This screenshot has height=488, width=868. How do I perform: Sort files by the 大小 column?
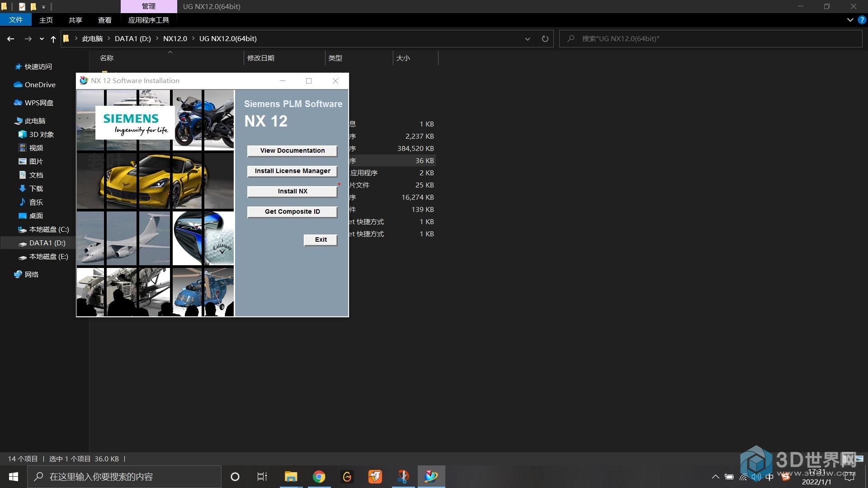[403, 58]
